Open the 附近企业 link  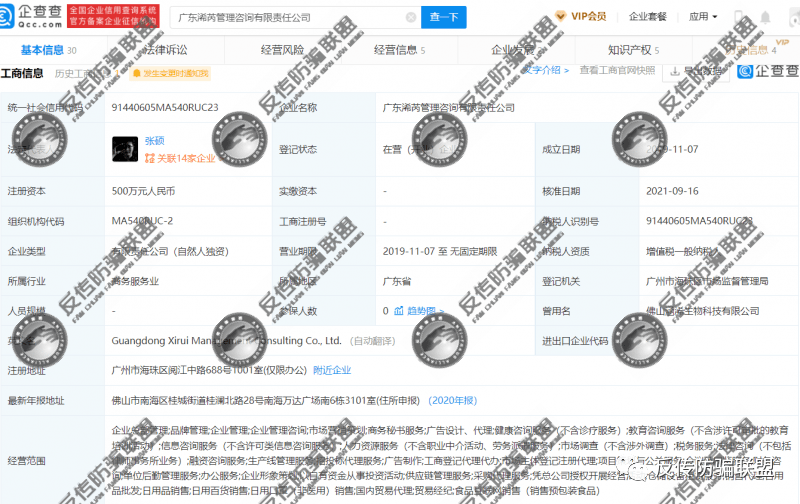(332, 370)
